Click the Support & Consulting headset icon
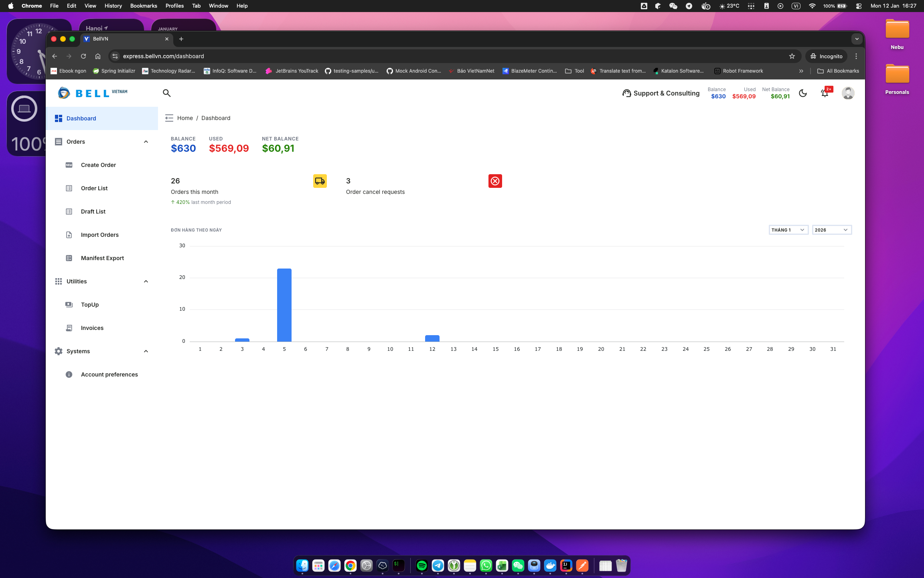Viewport: 924px width, 578px height. [626, 93]
